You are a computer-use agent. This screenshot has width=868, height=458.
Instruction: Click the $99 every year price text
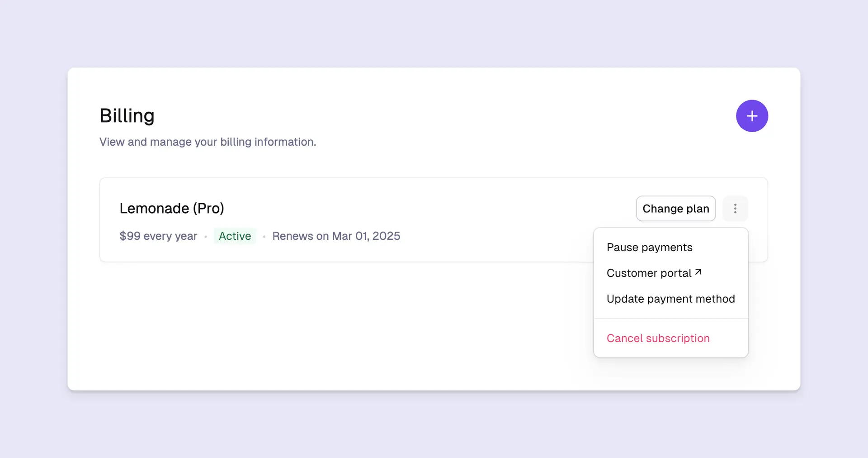158,236
